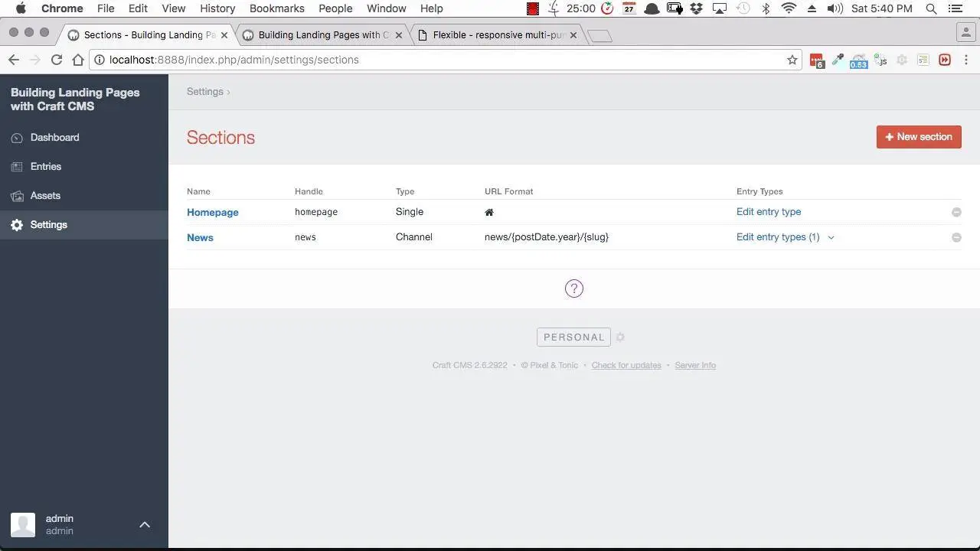Switch to second Building Landing Pages tab
Viewport: 980px width, 551px height.
click(322, 35)
